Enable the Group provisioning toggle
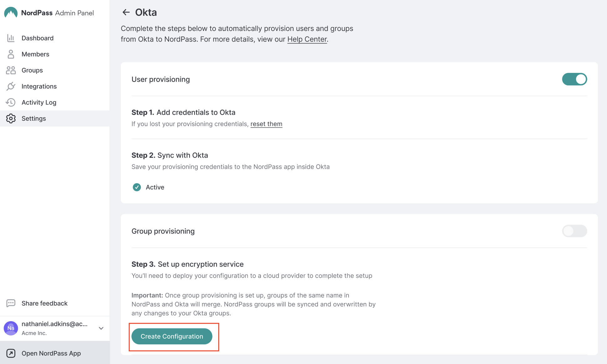 click(x=574, y=231)
